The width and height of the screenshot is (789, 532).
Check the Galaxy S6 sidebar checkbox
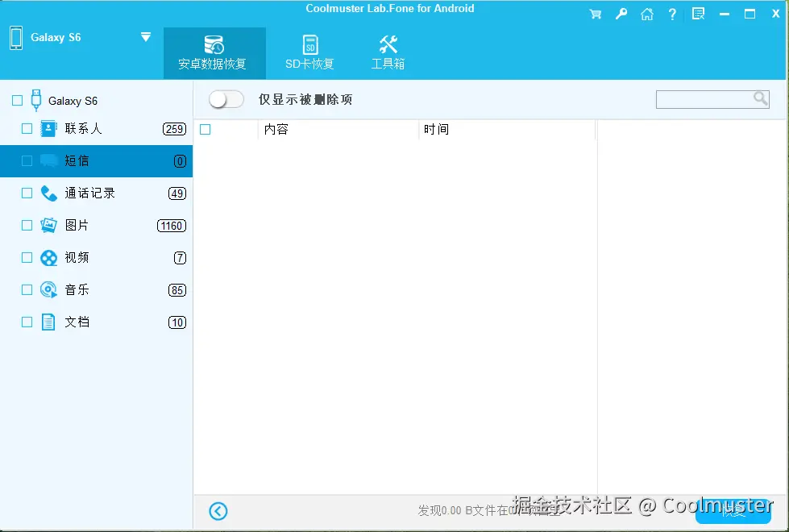tap(17, 101)
